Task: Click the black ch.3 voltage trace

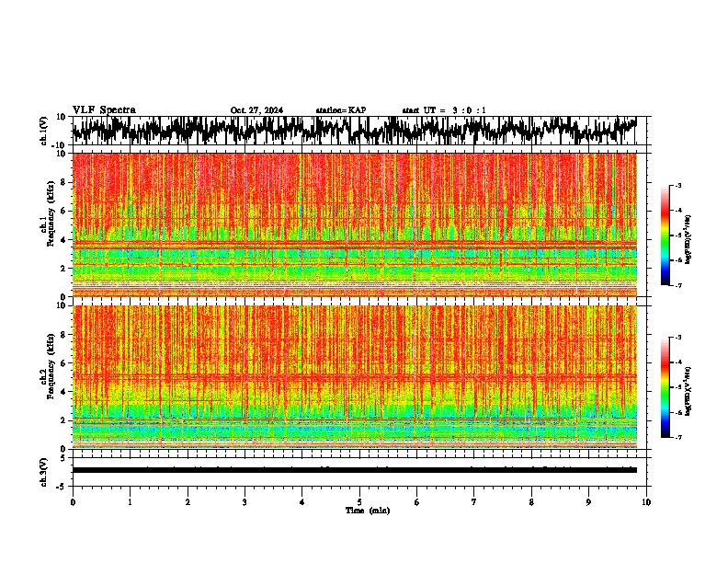Action: [355, 470]
